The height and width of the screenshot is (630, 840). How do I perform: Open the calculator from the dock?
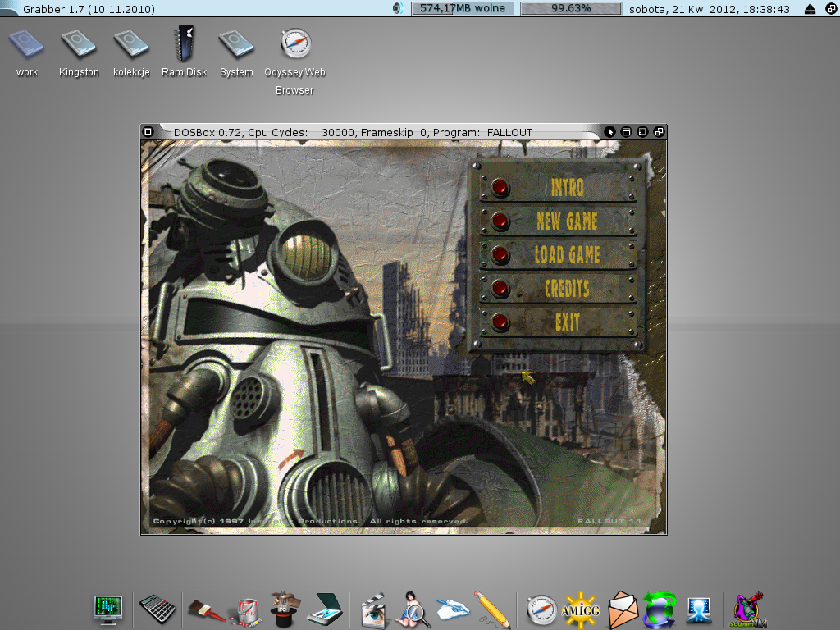point(157,609)
